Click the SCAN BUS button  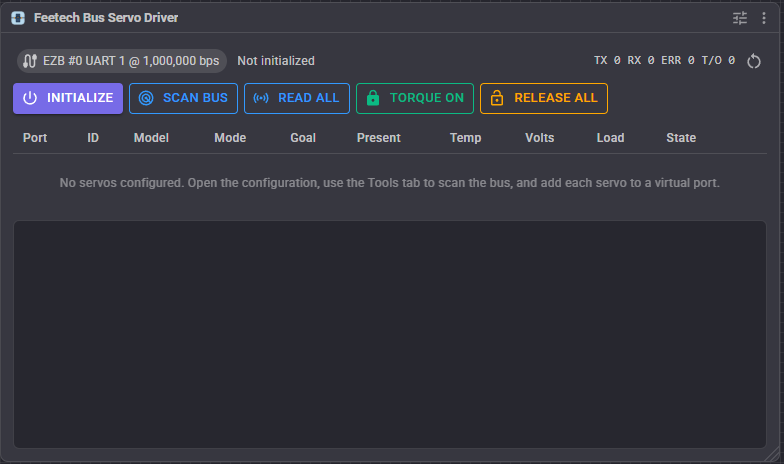(x=184, y=98)
